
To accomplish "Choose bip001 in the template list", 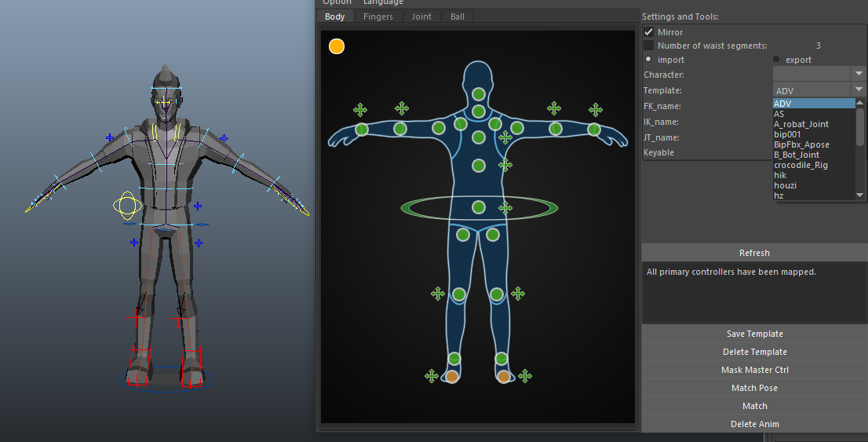I will pos(814,134).
